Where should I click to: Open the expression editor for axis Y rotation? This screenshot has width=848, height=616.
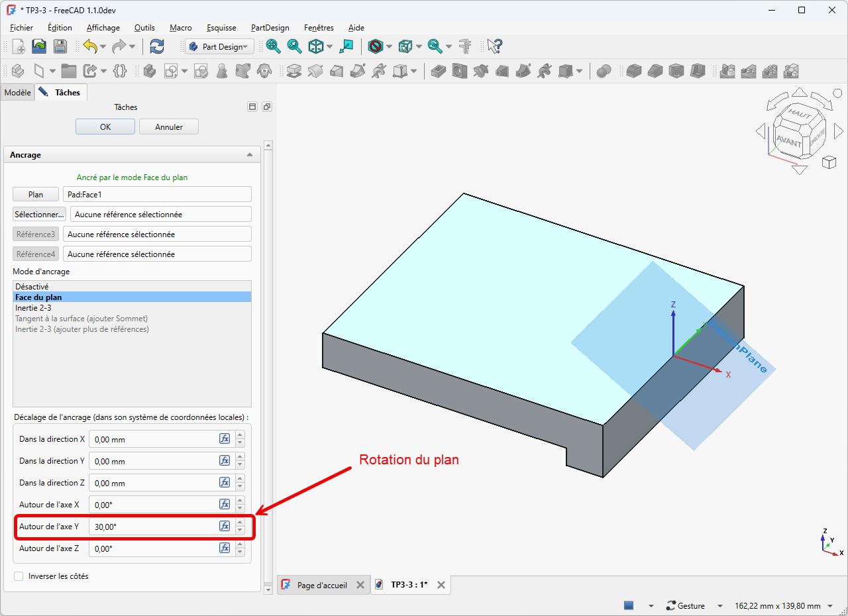click(x=225, y=526)
